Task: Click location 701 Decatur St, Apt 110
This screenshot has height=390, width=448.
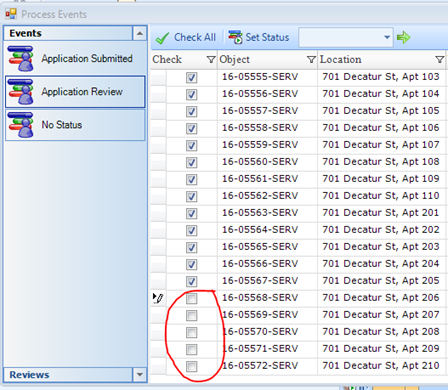Action: (381, 196)
